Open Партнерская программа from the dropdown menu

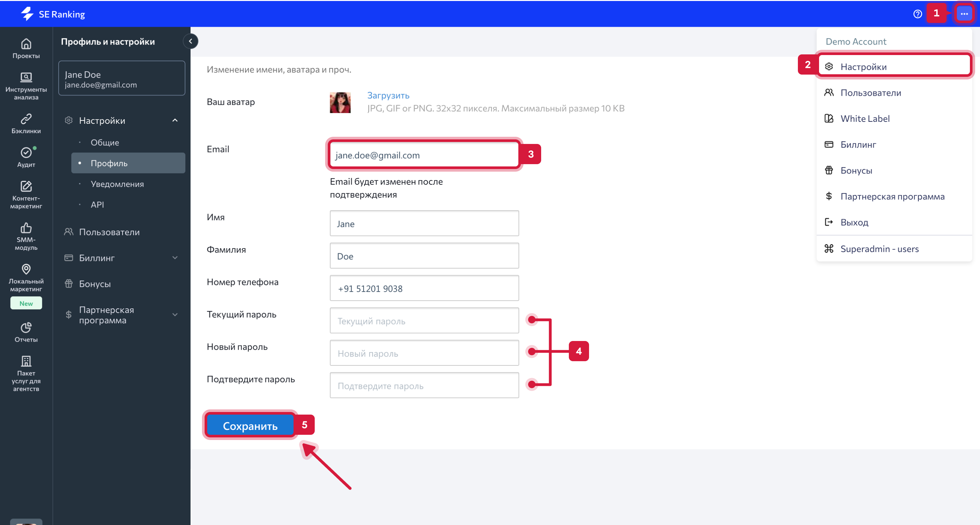point(894,196)
